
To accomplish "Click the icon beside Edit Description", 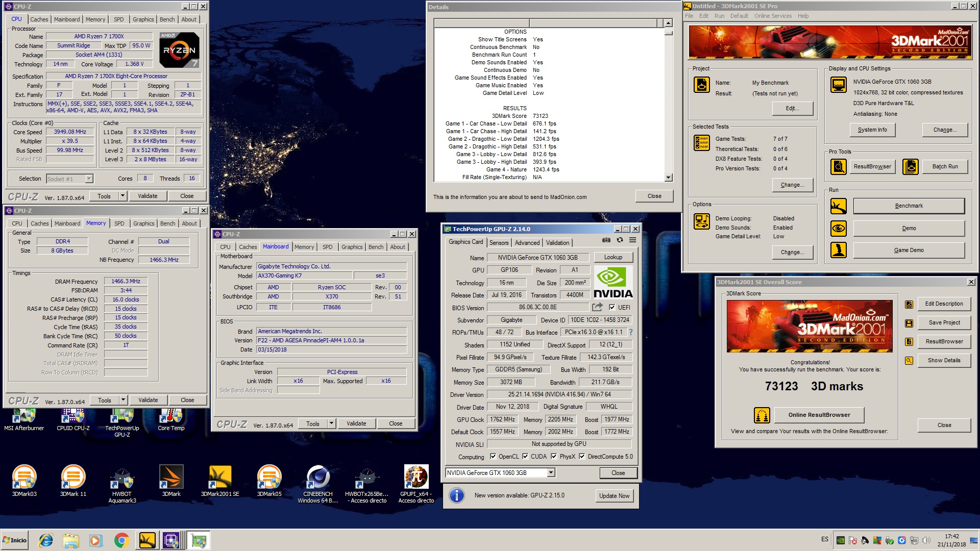I will point(909,305).
